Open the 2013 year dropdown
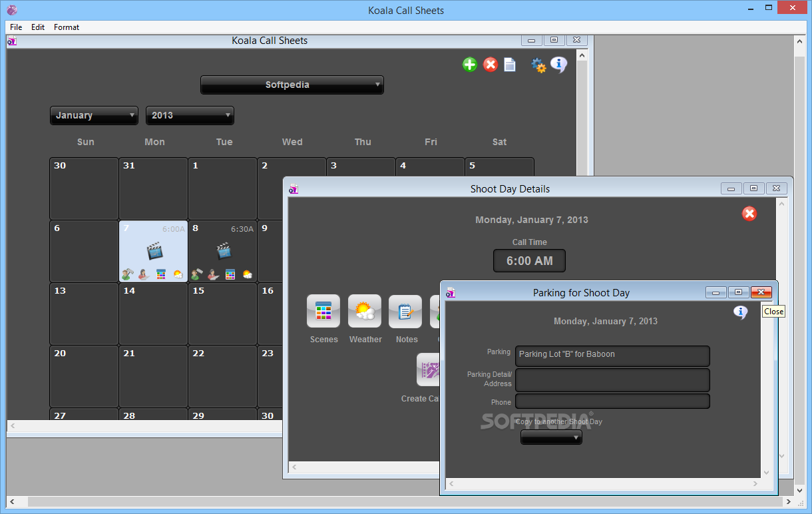This screenshot has height=514, width=812. tap(190, 115)
